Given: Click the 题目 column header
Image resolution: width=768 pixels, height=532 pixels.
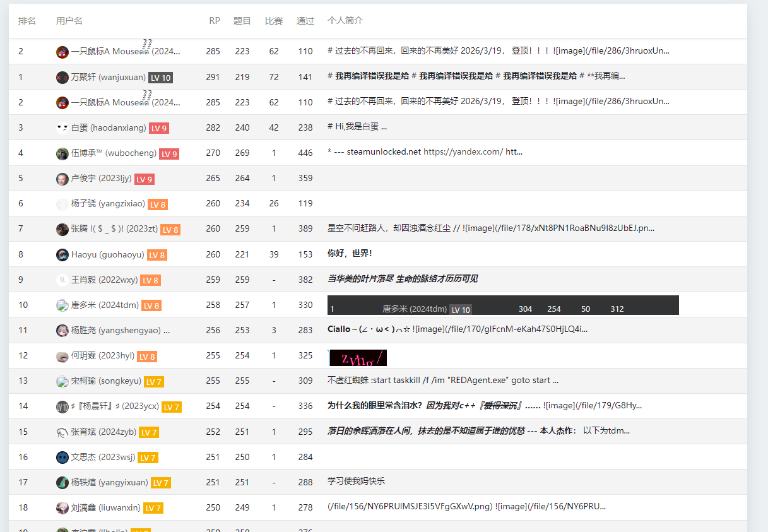Looking at the screenshot, I should click(242, 21).
